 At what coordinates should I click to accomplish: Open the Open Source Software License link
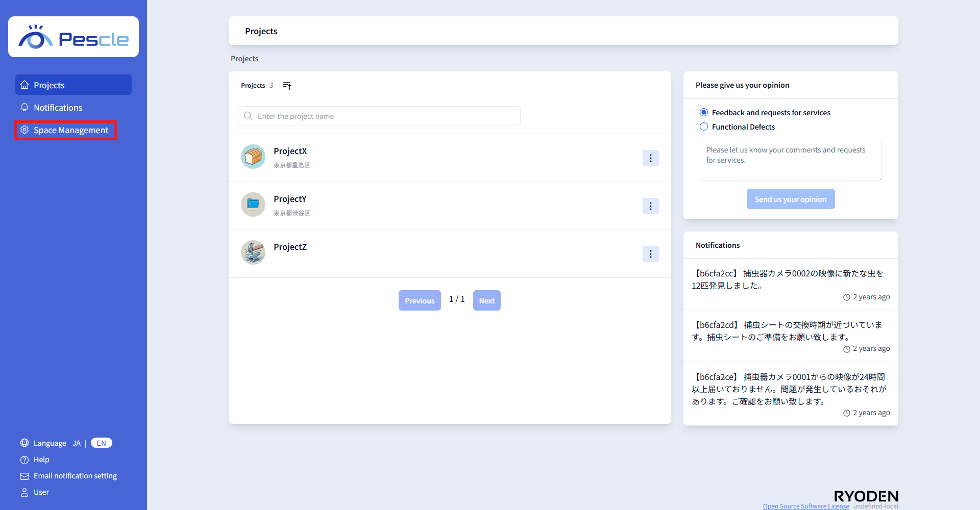click(x=805, y=506)
